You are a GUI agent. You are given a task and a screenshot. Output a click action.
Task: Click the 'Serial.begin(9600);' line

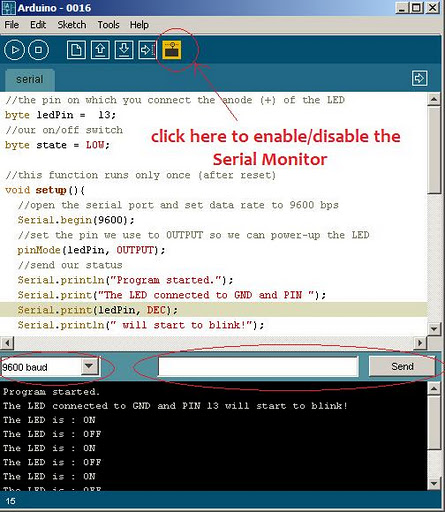coord(76,220)
